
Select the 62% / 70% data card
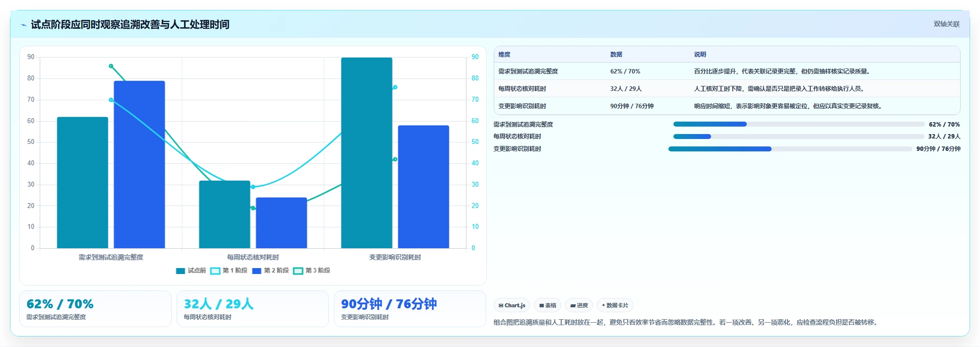pyautogui.click(x=95, y=309)
